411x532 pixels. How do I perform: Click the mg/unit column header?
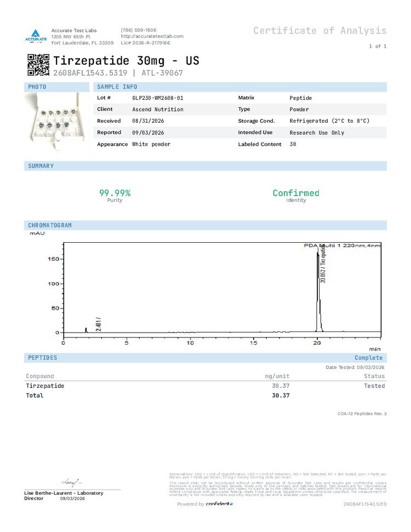(277, 376)
